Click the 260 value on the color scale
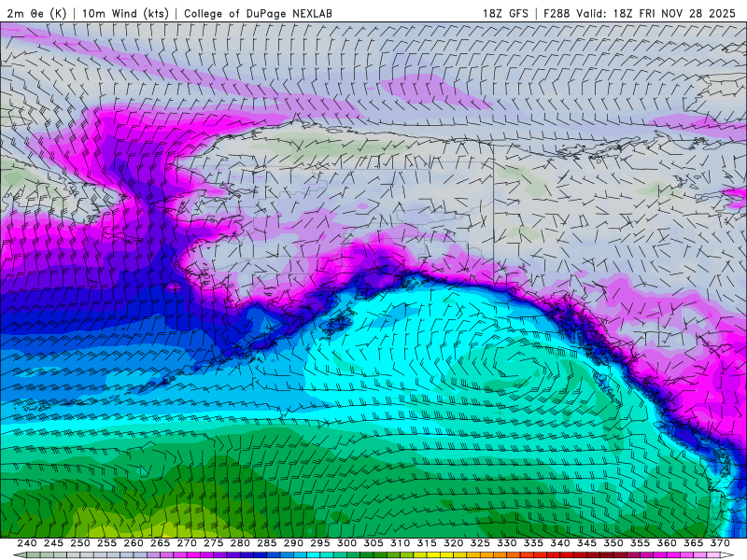Viewport: 747px width, 560px height. [x=134, y=543]
